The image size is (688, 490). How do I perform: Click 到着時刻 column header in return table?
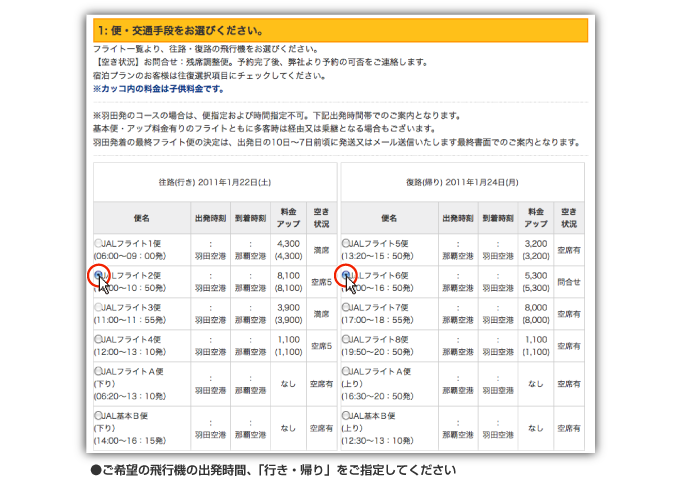498,218
